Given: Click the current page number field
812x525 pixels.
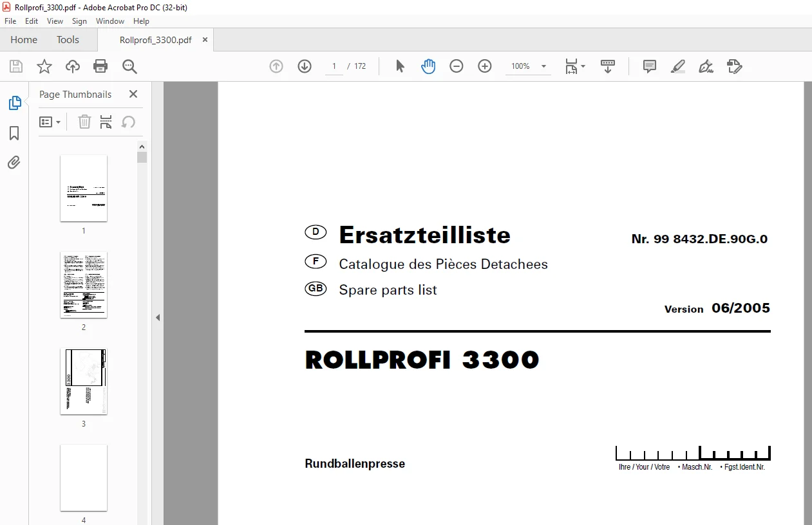Looking at the screenshot, I should tap(334, 66).
